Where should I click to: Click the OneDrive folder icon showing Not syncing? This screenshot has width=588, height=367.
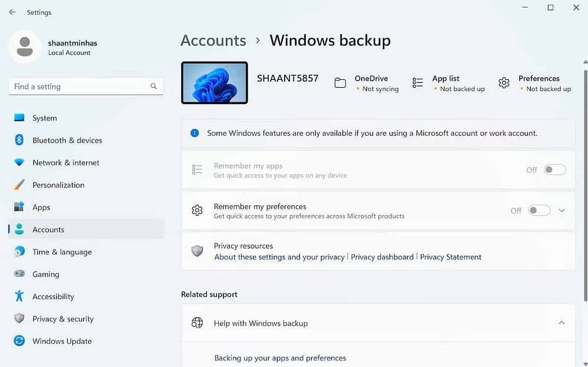(340, 83)
